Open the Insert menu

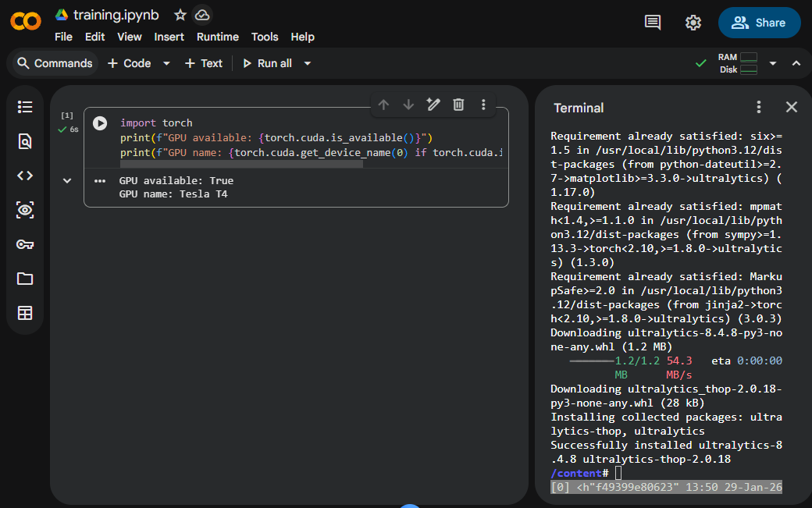(x=169, y=37)
